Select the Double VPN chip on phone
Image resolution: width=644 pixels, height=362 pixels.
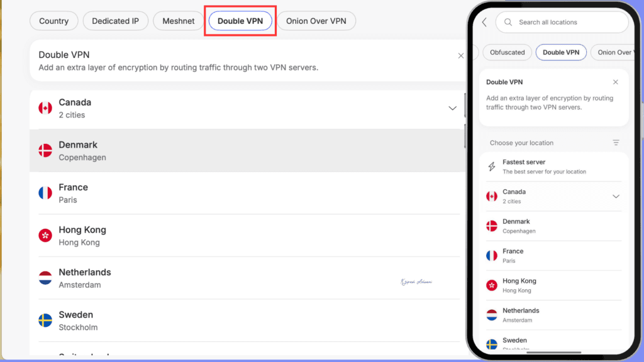point(561,53)
